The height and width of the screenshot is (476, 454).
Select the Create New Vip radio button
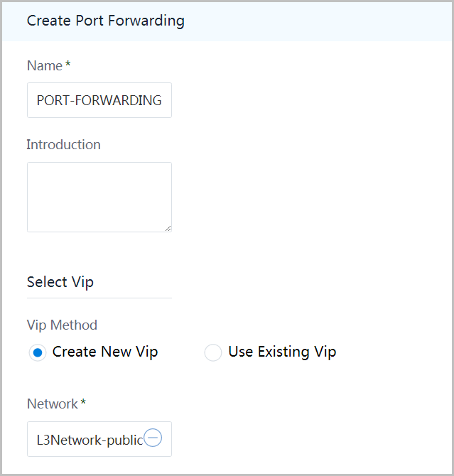38,352
